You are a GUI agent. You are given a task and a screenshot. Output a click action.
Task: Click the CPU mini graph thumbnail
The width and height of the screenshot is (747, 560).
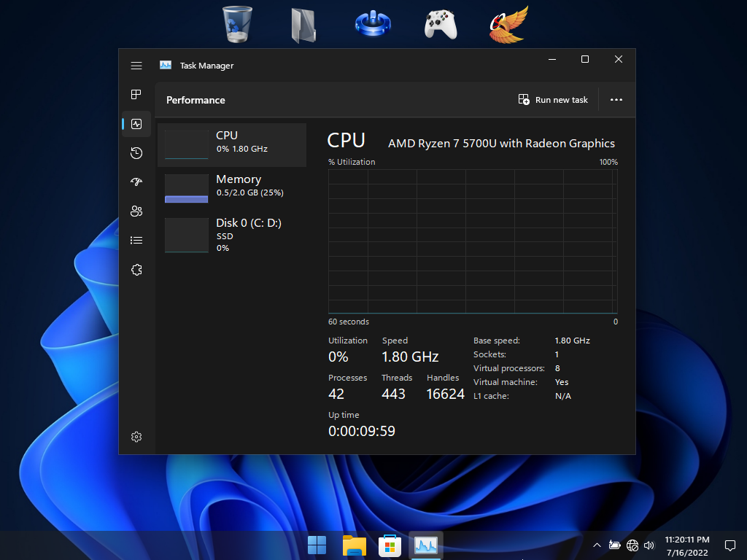pyautogui.click(x=186, y=145)
